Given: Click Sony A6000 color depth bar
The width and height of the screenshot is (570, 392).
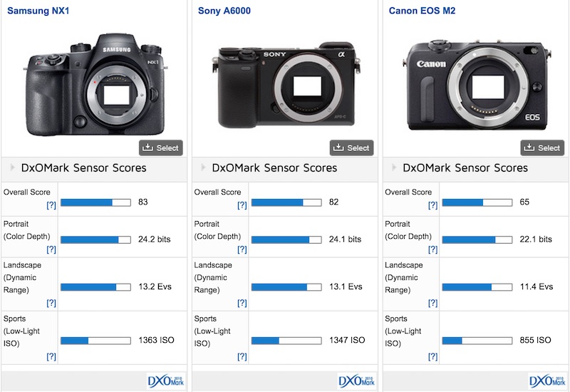Looking at the screenshot, I should tap(286, 239).
